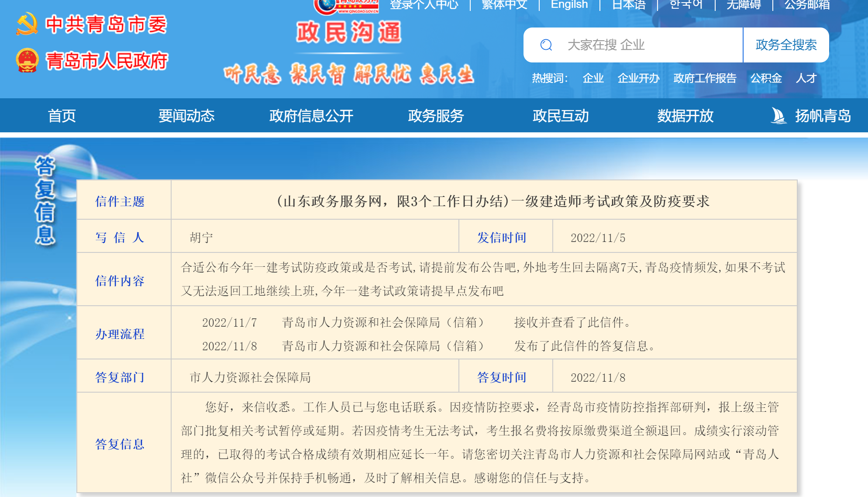This screenshot has height=497, width=868.
Task: Open the 数据开放 navigation item
Action: click(685, 116)
